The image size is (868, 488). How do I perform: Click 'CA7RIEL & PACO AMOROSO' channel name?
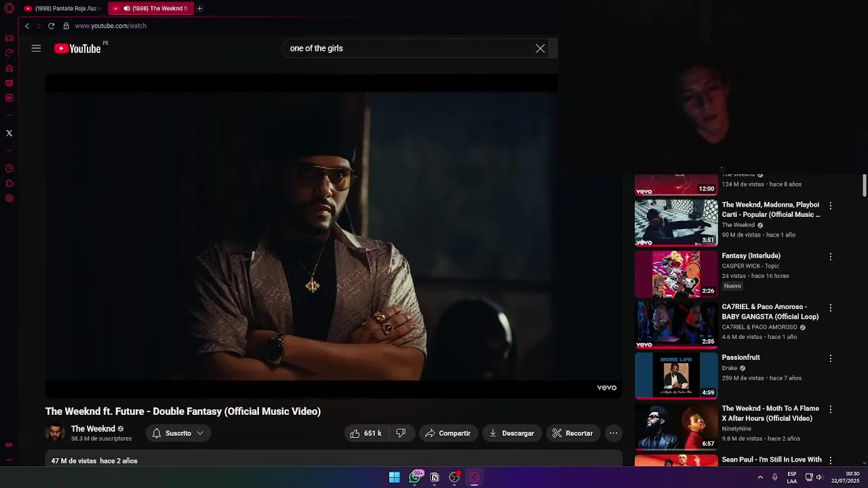coord(759,327)
